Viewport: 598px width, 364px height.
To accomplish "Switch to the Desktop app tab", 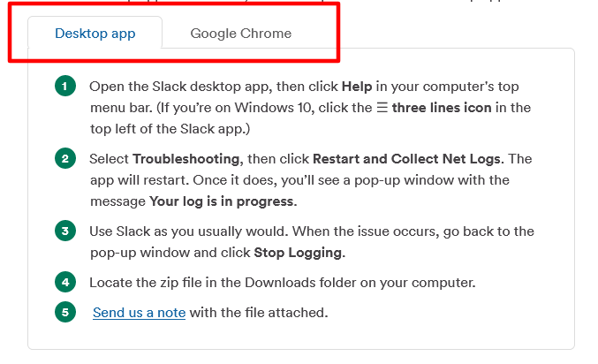I will click(x=95, y=34).
